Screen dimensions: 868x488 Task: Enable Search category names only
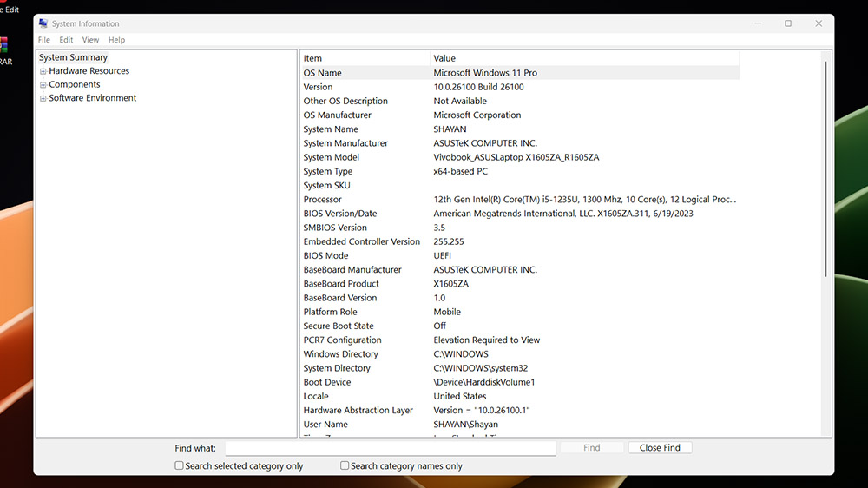pyautogui.click(x=345, y=465)
